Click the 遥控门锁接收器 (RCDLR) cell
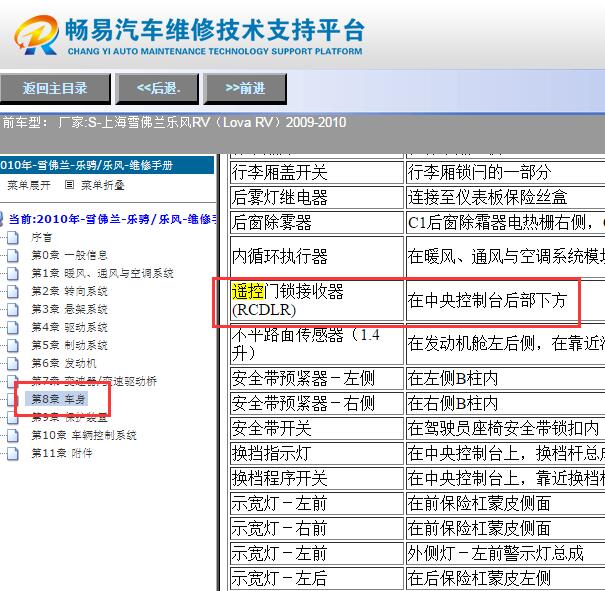Image resolution: width=605 pixels, height=591 pixels. (317, 301)
